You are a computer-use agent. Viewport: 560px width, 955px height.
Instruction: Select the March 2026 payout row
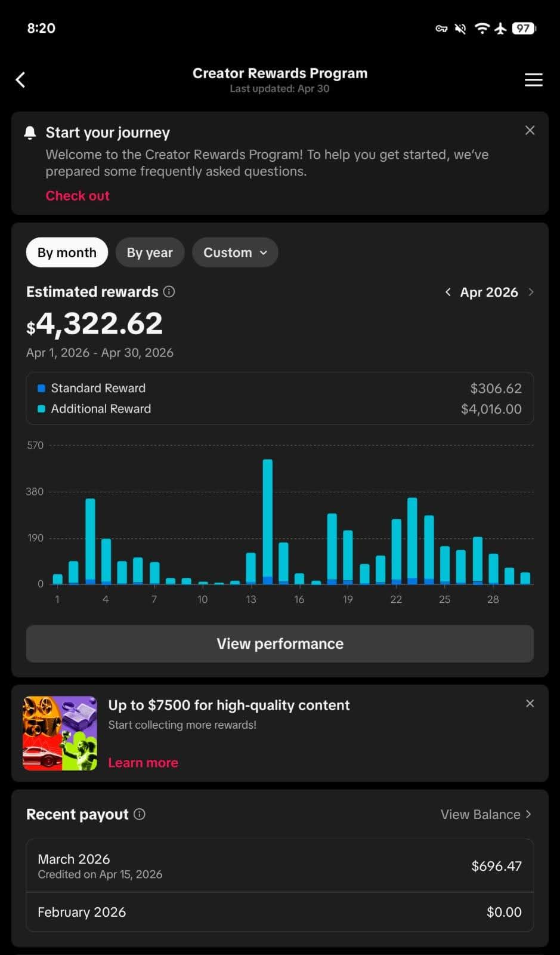(x=280, y=866)
